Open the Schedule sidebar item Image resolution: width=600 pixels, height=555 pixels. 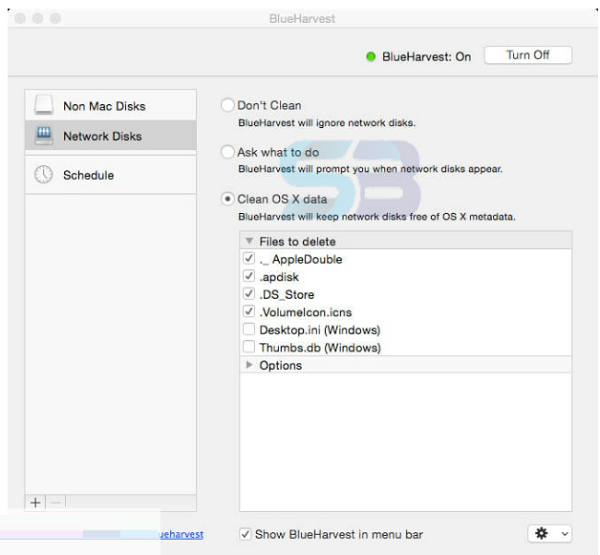coord(111,175)
